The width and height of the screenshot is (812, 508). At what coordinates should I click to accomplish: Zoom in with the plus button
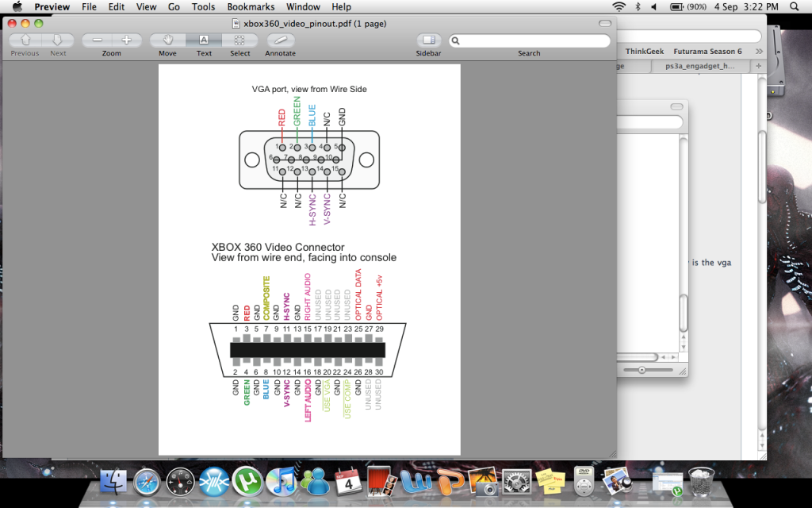click(126, 40)
